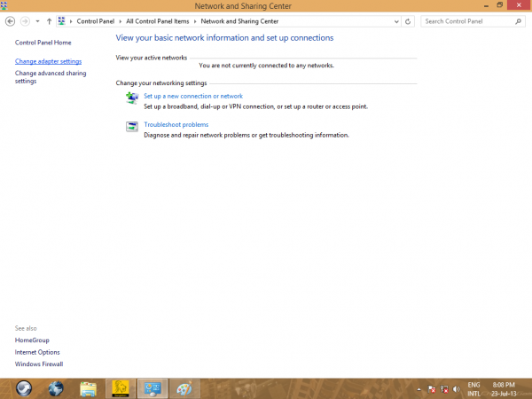Viewport: 532px width, 399px height.
Task: Open the yellow lion app in taskbar
Action: (x=121, y=388)
